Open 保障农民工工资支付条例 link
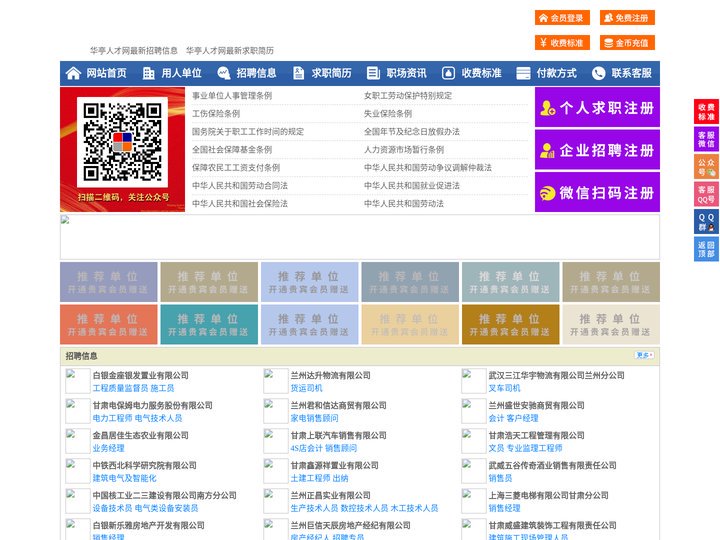720x540 pixels. click(236, 167)
